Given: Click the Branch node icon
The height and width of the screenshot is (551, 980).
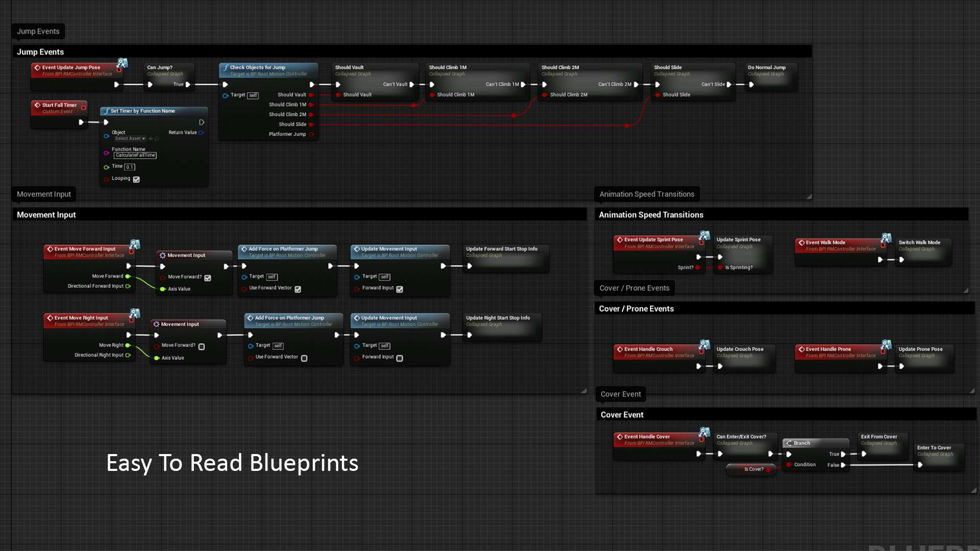Looking at the screenshot, I should coord(789,443).
